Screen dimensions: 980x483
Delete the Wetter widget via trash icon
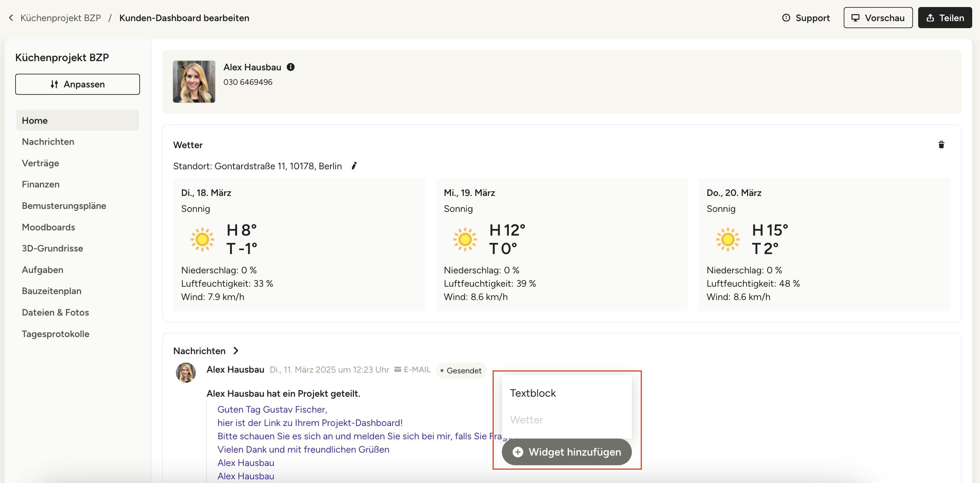941,145
